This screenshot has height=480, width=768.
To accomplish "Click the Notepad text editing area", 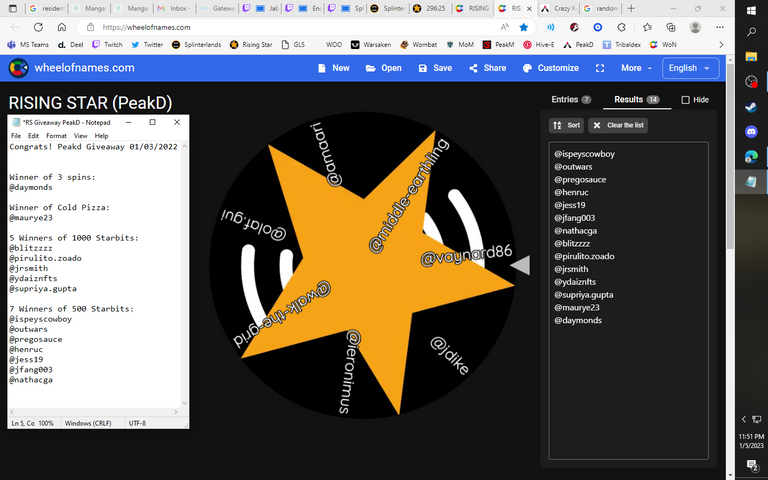I will 95,274.
